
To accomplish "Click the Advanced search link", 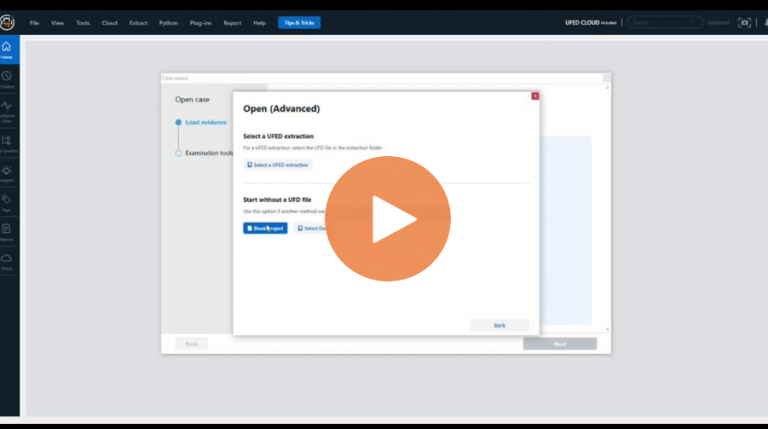I will [718, 23].
